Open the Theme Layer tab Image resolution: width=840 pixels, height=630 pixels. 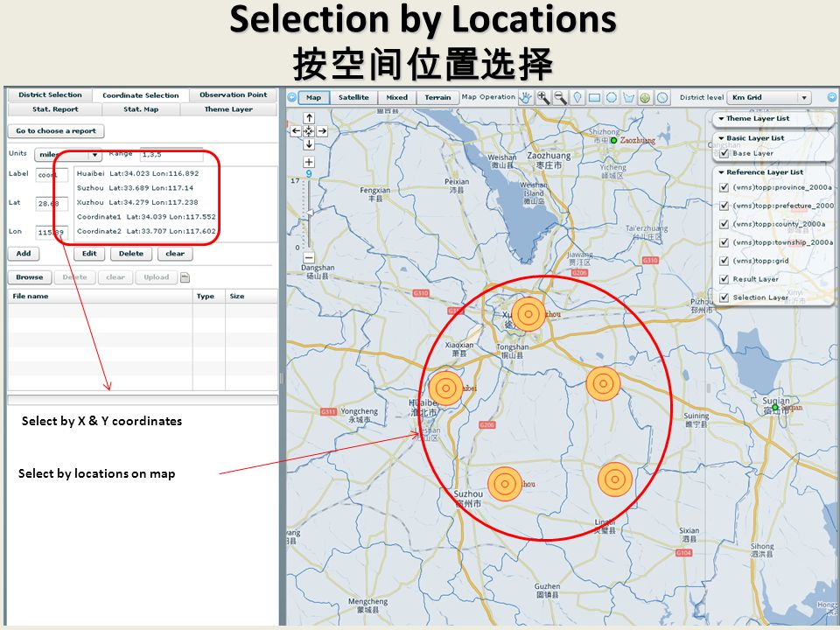click(228, 109)
